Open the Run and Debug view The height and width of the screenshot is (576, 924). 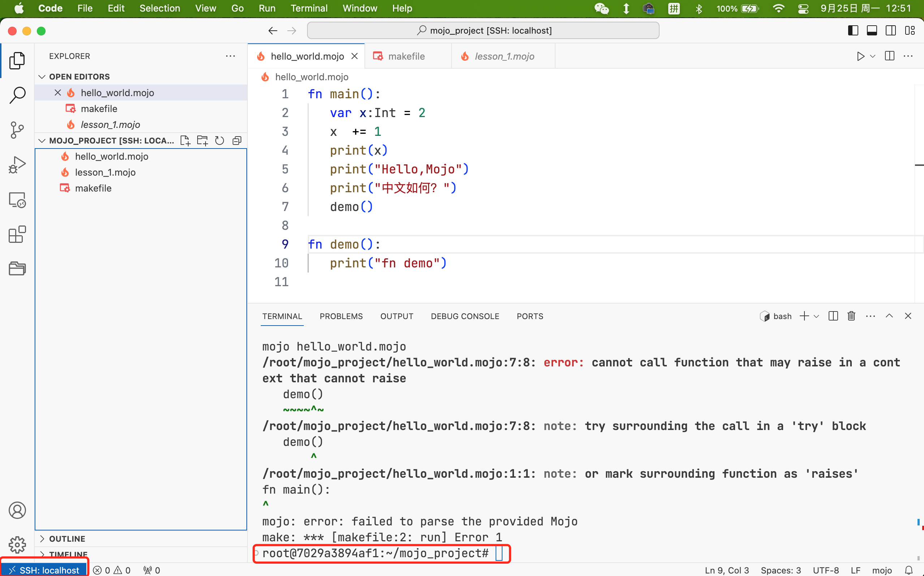click(17, 164)
